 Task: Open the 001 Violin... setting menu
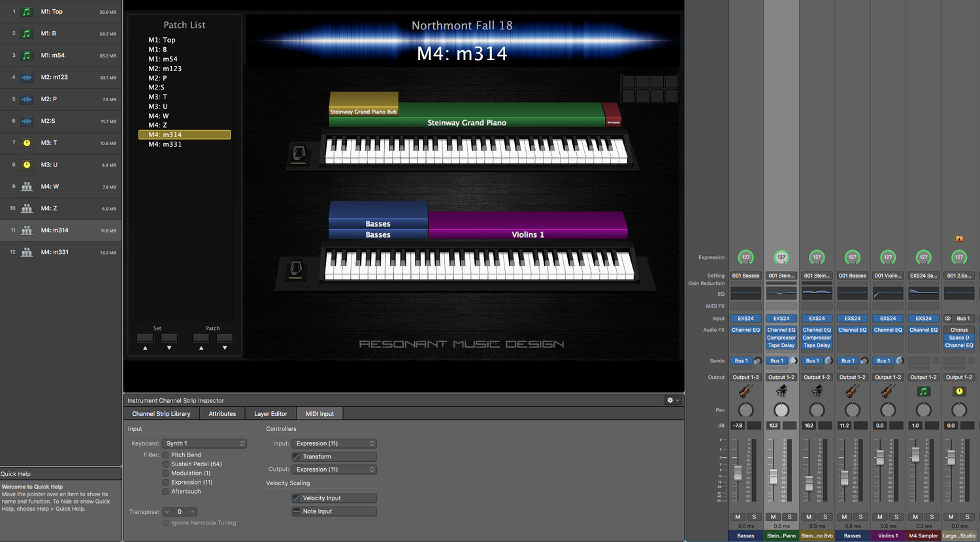tap(888, 276)
